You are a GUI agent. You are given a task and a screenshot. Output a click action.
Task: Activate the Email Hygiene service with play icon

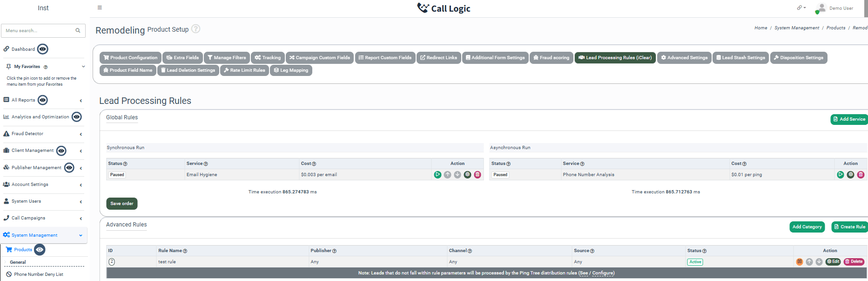pos(437,175)
